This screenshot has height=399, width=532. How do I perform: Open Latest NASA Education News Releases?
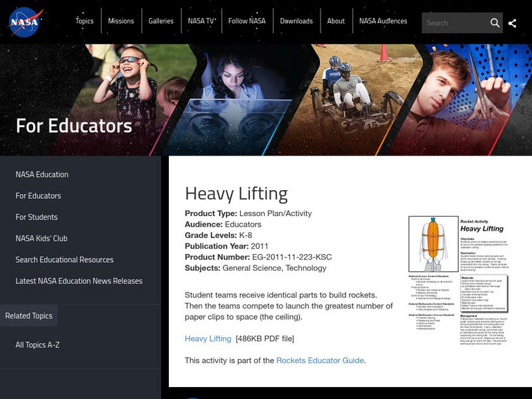(x=79, y=281)
